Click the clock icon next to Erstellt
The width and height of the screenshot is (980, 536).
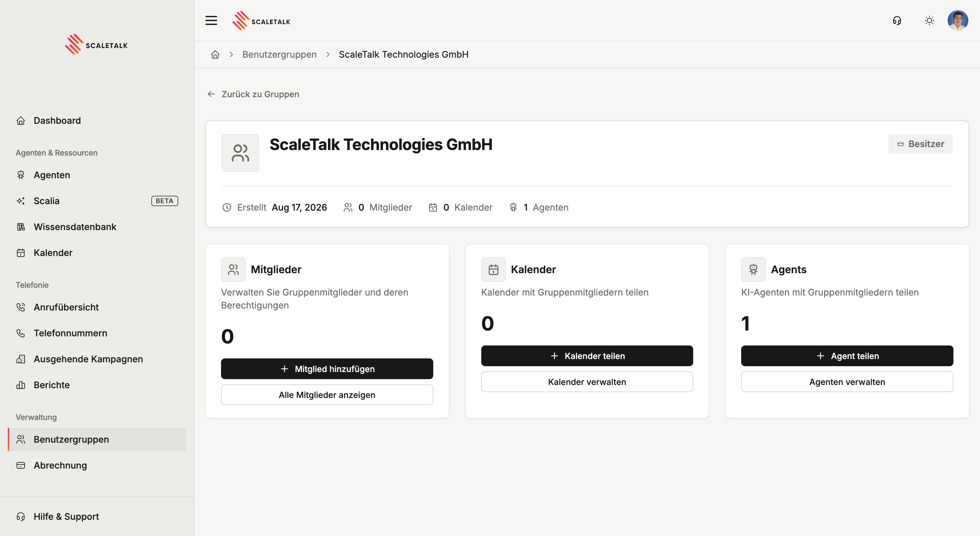[227, 207]
